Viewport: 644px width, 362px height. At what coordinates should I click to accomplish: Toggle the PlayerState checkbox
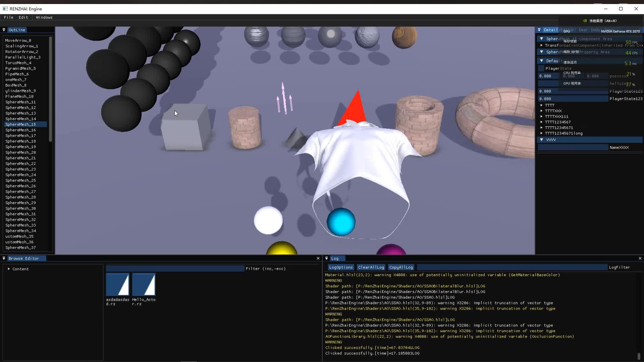pyautogui.click(x=541, y=68)
